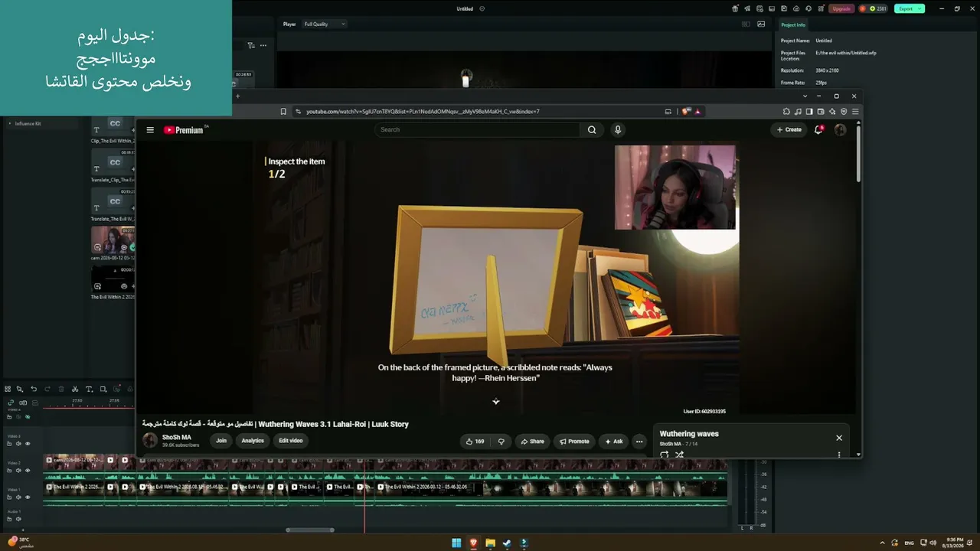Viewport: 980px width, 551px height.
Task: Go to YouTube Premium home logo
Action: pyautogui.click(x=185, y=130)
